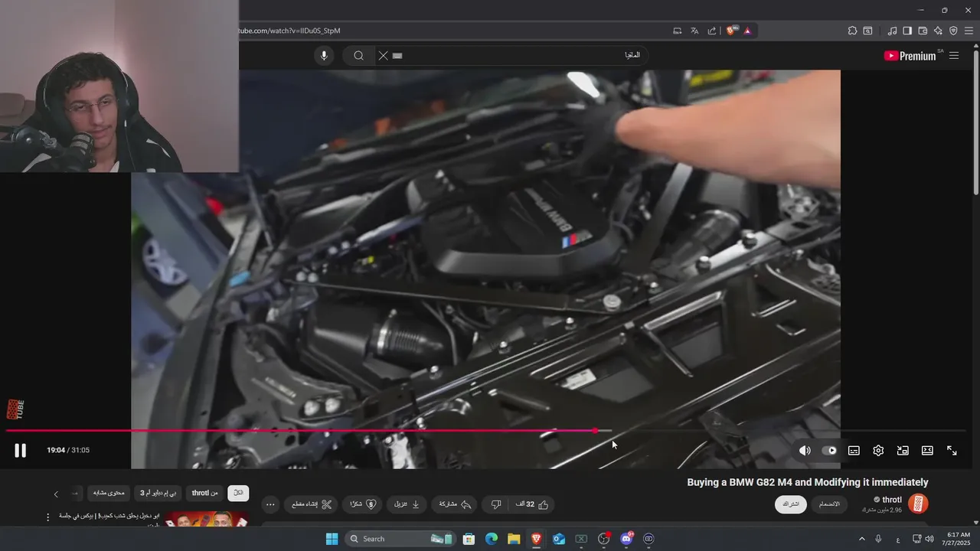Enter fullscreen with the expand arrows

952,451
